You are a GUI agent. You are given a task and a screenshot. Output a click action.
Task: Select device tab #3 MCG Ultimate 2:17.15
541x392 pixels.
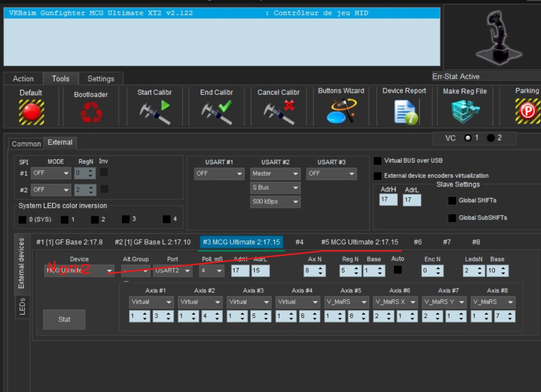241,242
